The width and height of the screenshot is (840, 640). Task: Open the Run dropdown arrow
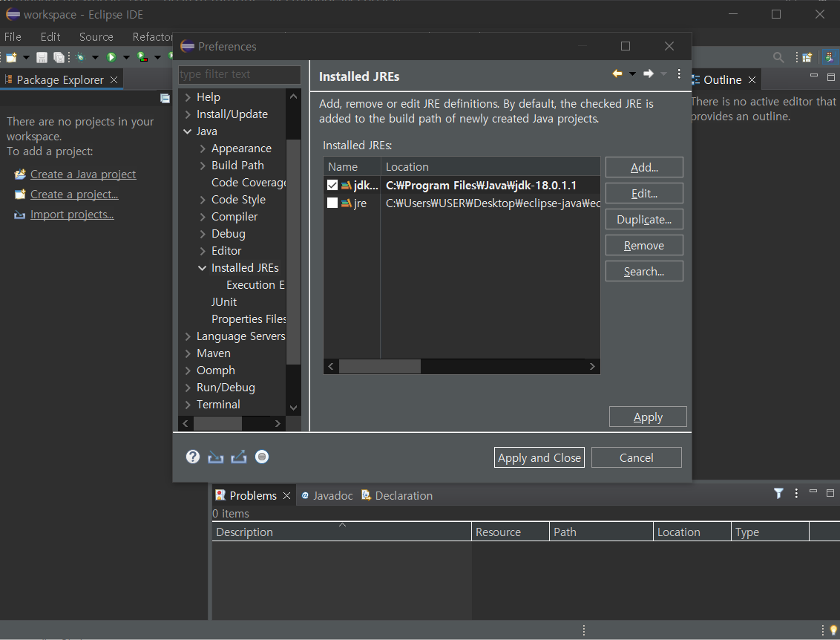point(126,57)
